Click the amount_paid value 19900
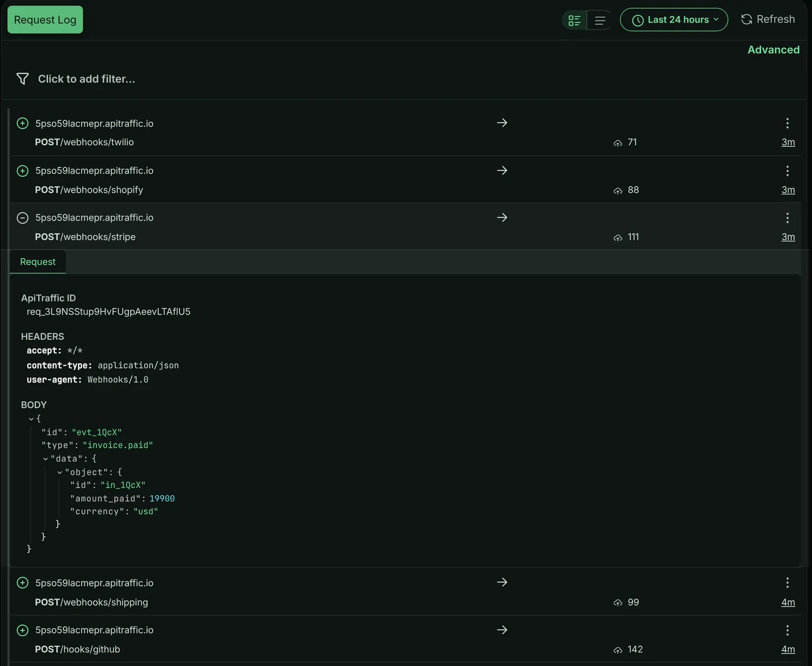This screenshot has height=666, width=812. click(162, 498)
